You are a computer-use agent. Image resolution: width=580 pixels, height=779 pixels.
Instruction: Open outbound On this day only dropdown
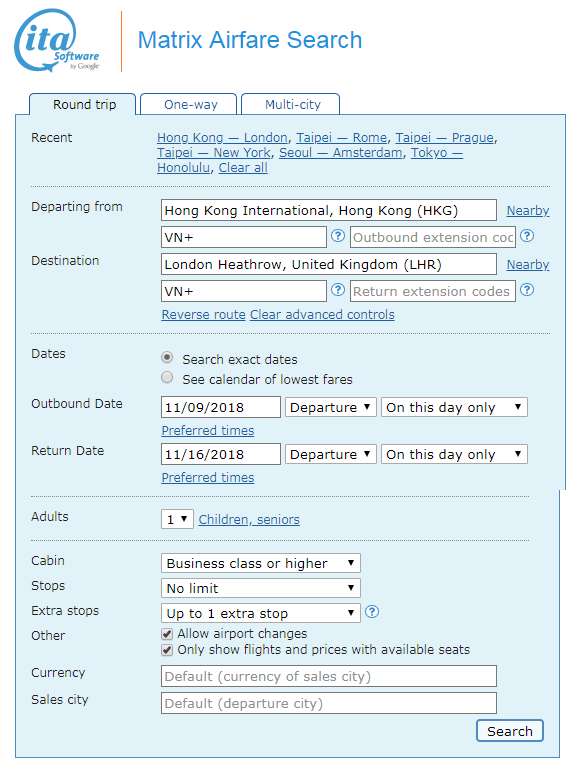[454, 407]
